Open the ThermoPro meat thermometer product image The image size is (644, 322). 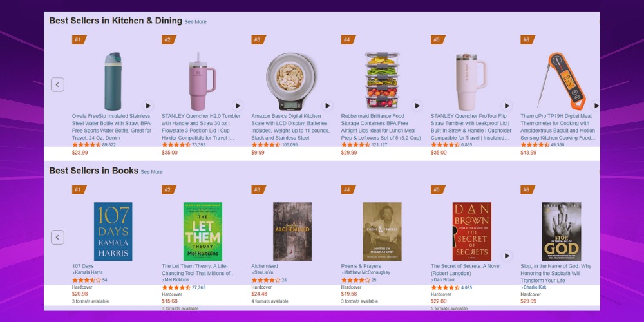tap(562, 80)
